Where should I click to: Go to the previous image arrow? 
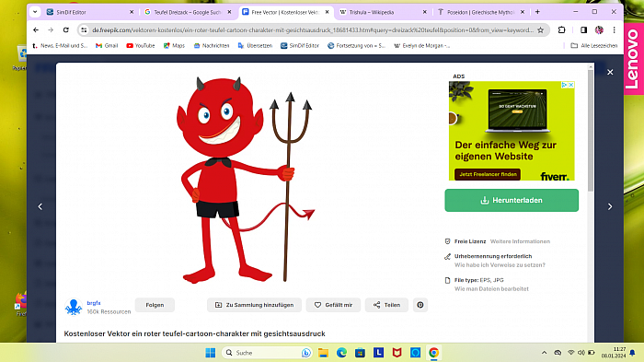[x=40, y=206]
